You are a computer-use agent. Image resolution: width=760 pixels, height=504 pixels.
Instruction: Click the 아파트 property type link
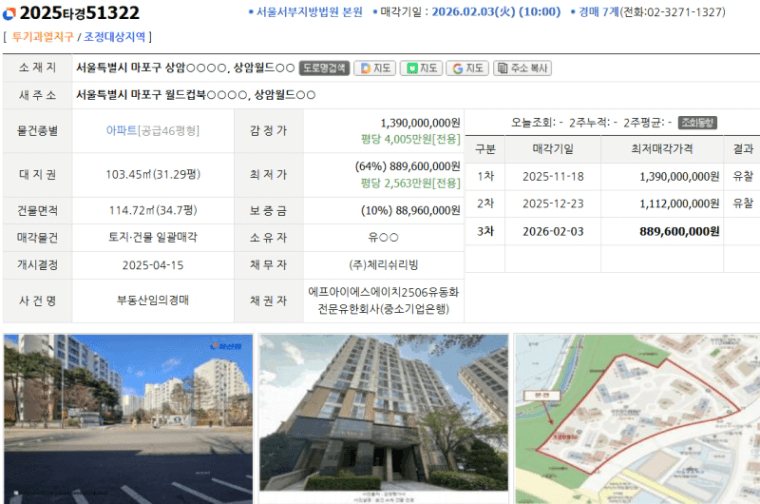(121, 130)
